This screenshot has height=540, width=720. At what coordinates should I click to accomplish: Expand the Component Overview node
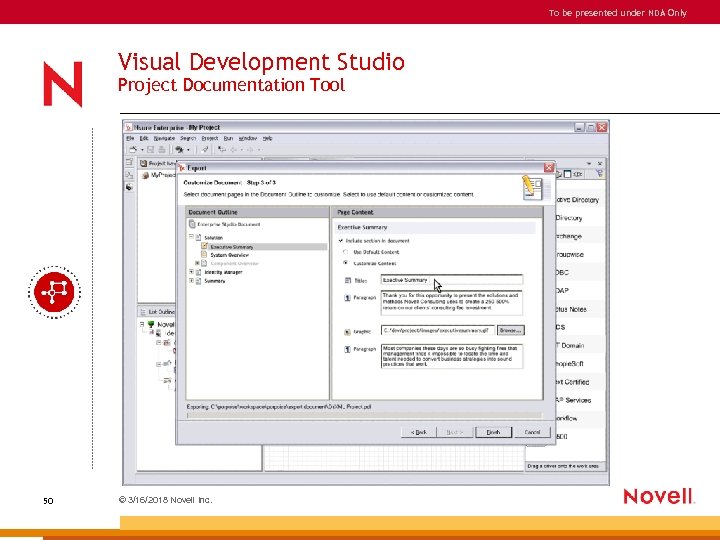point(197,263)
